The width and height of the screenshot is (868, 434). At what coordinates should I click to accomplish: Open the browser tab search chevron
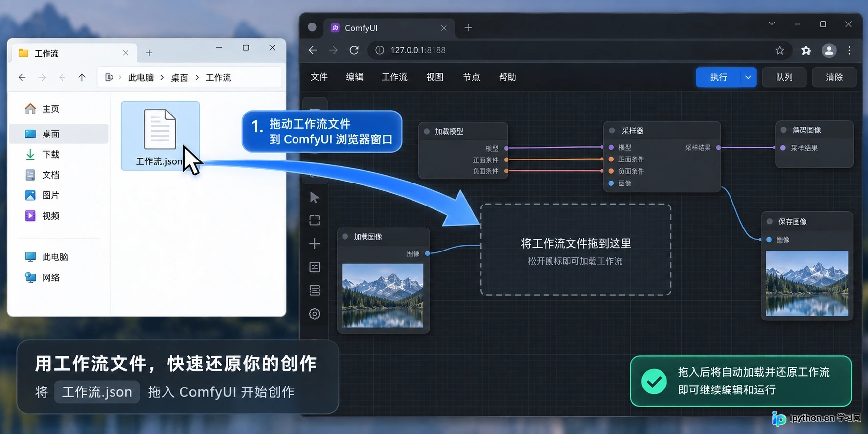point(772,23)
